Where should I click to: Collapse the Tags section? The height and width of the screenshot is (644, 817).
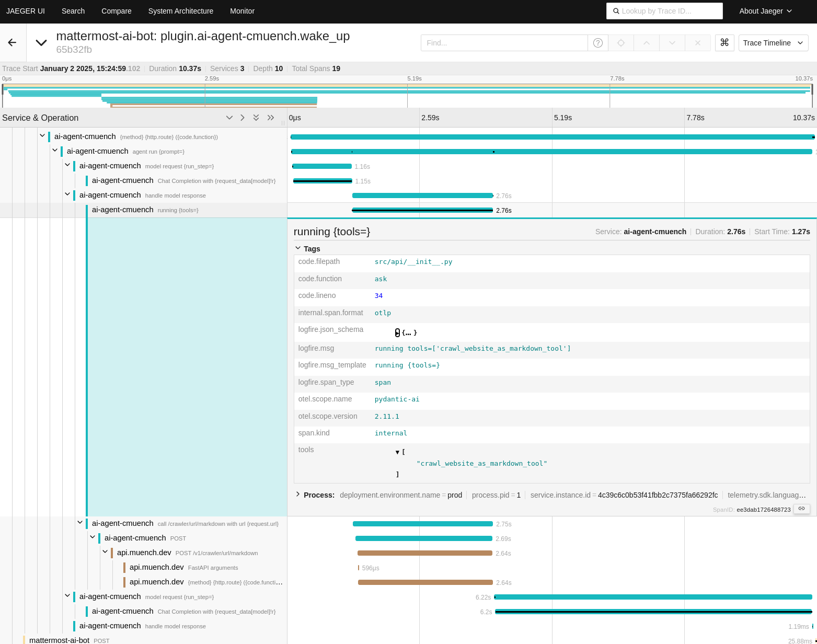[x=308, y=249]
